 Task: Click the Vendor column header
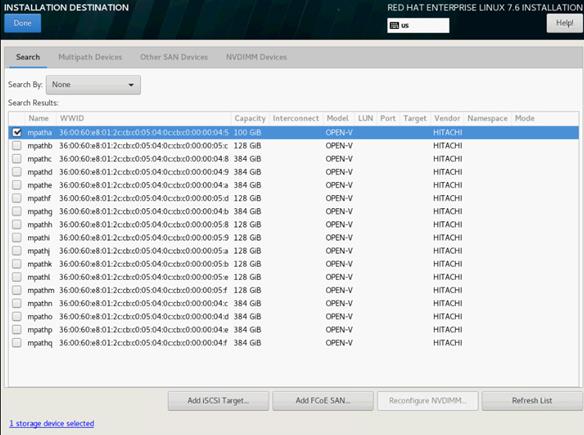pyautogui.click(x=447, y=118)
